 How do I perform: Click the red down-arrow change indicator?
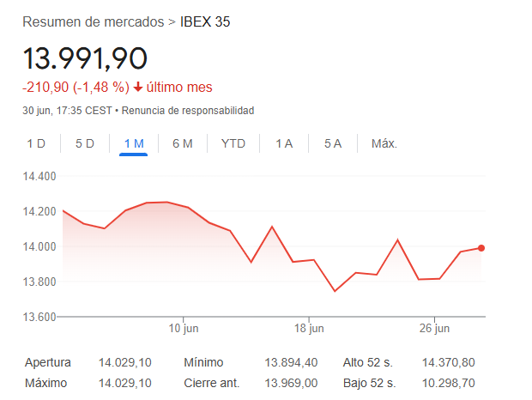click(138, 88)
